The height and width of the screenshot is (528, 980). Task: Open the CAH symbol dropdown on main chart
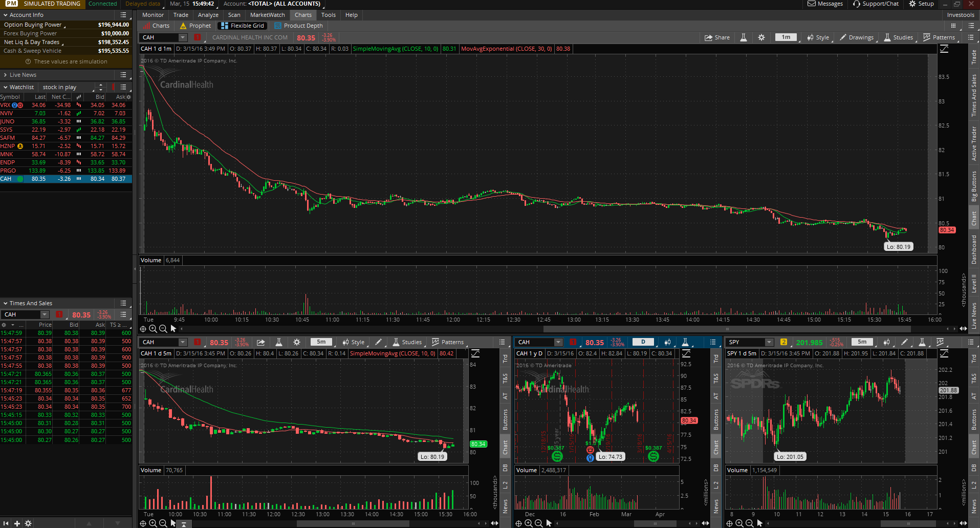click(183, 37)
